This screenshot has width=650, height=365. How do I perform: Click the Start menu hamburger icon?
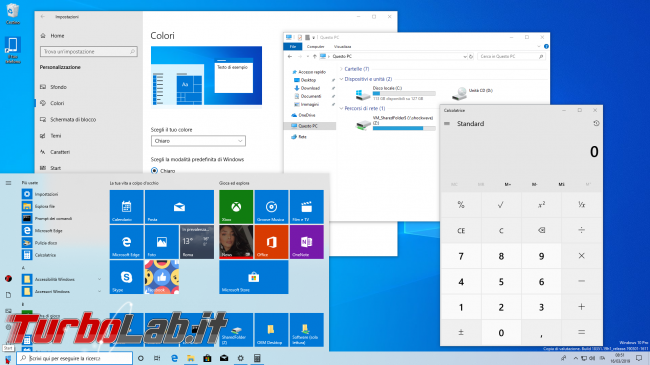tap(8, 183)
